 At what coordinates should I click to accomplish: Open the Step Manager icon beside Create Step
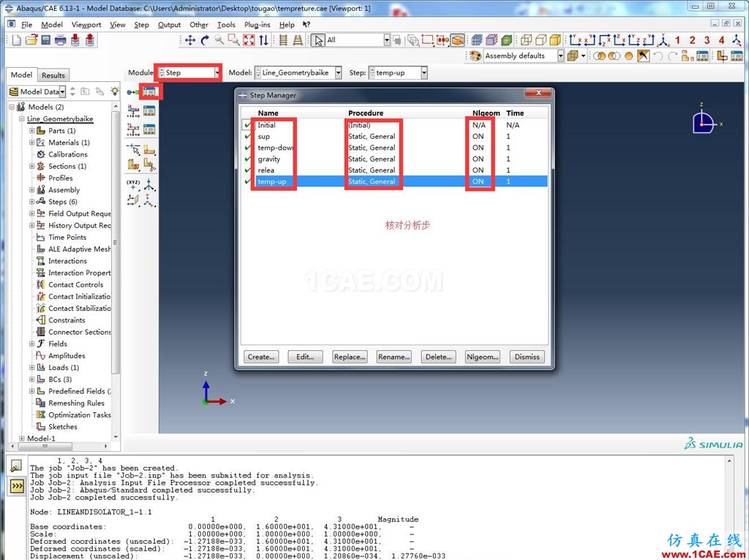(149, 91)
